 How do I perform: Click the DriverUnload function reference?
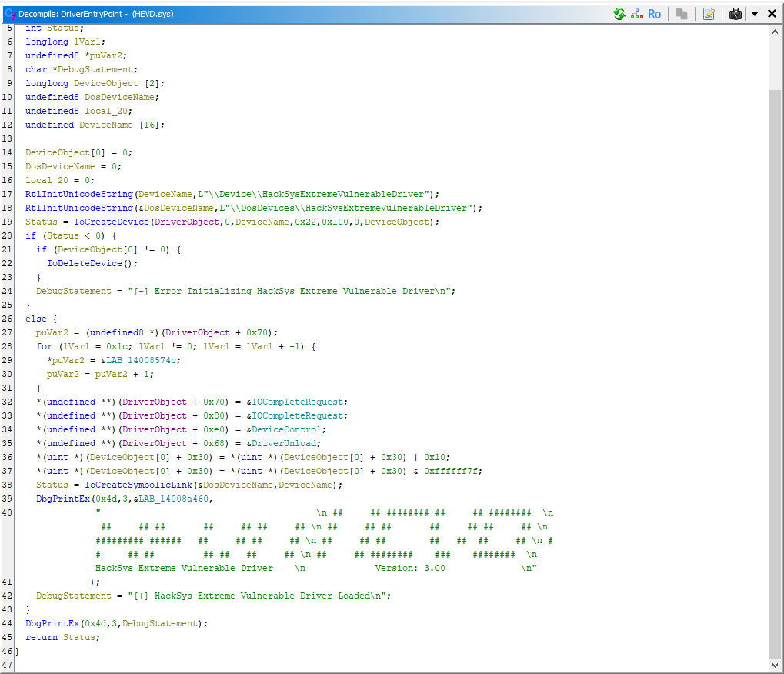(x=284, y=443)
